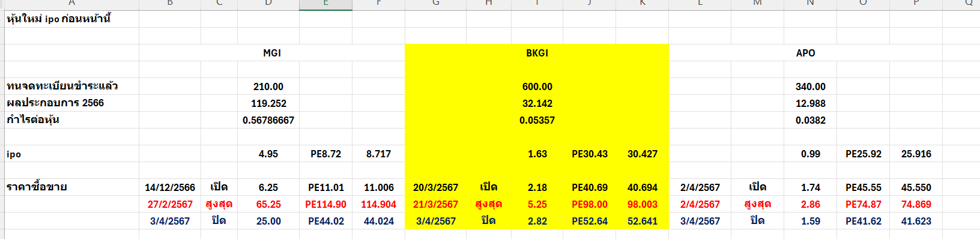Click the BKGI ipo price 1.63
Screen dimensions: 980x239
[537, 154]
